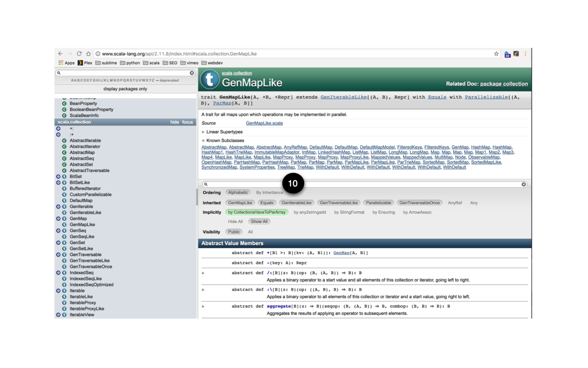
Task: Collapse the Known Subclasses list
Action: point(203,141)
